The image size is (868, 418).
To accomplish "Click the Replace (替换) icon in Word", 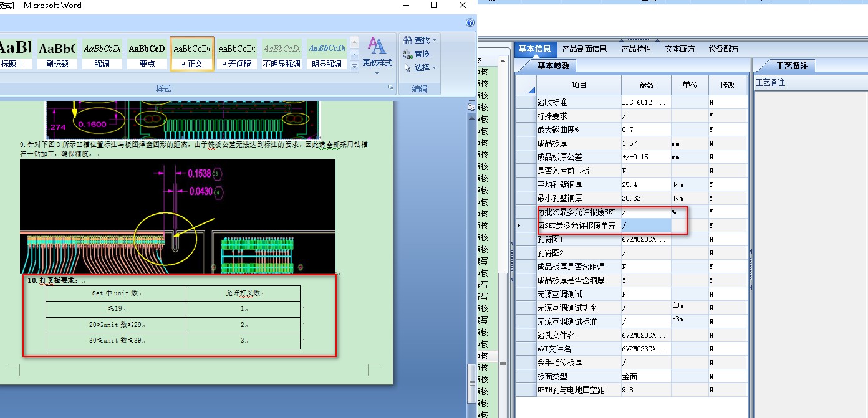I will [408, 54].
